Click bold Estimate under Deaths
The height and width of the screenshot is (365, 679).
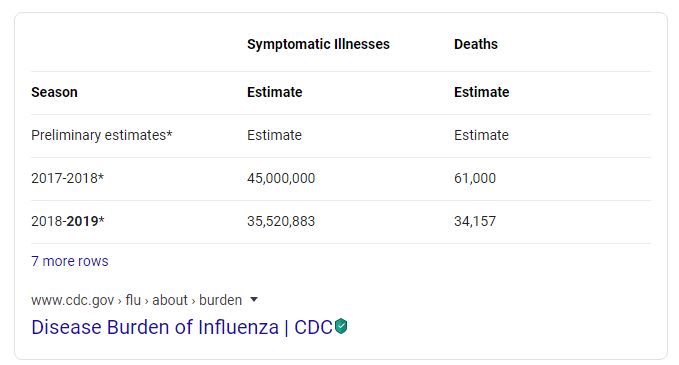coord(482,92)
